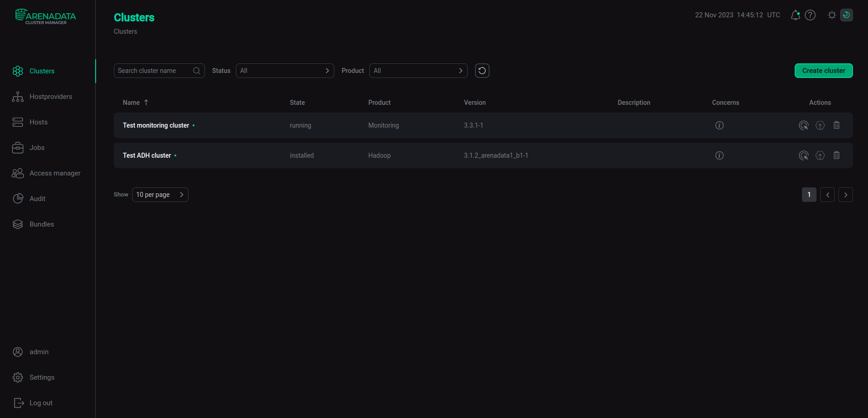
Task: Open the Test ADH cluster link
Action: click(147, 155)
